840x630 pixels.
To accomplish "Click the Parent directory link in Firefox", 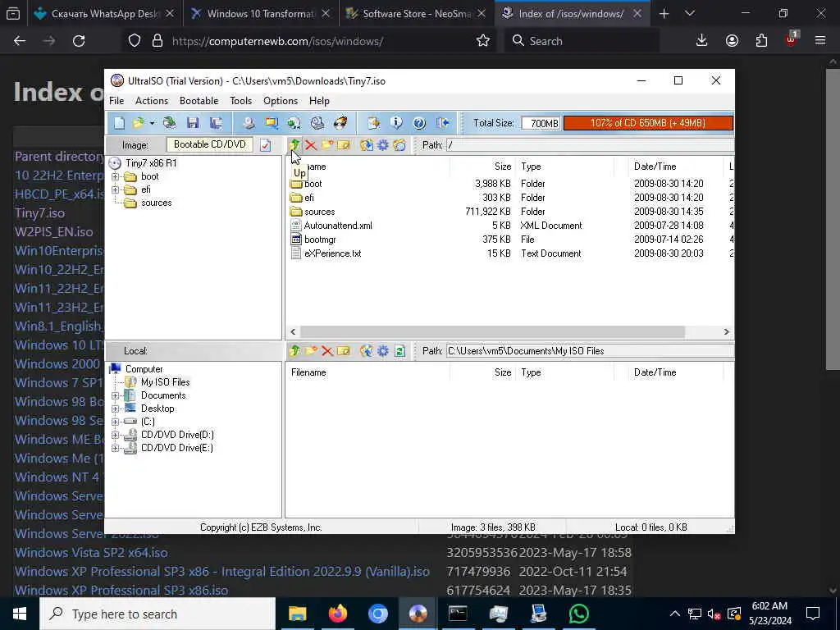I will point(59,157).
